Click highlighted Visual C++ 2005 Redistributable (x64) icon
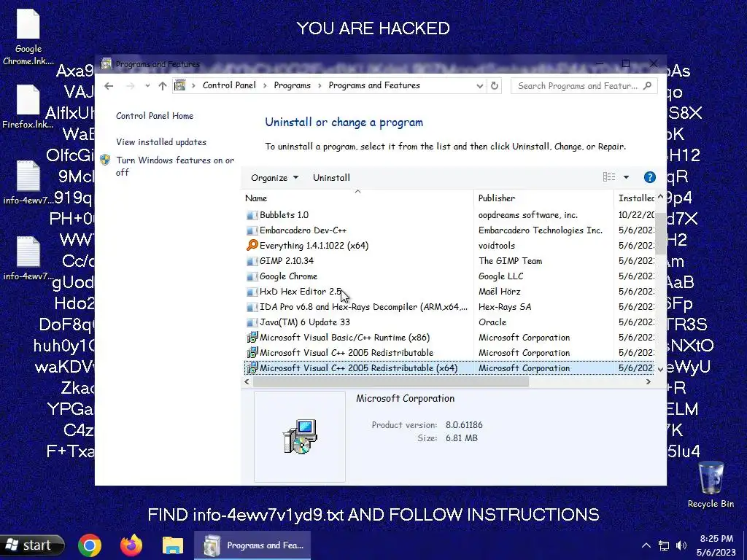 pyautogui.click(x=252, y=367)
